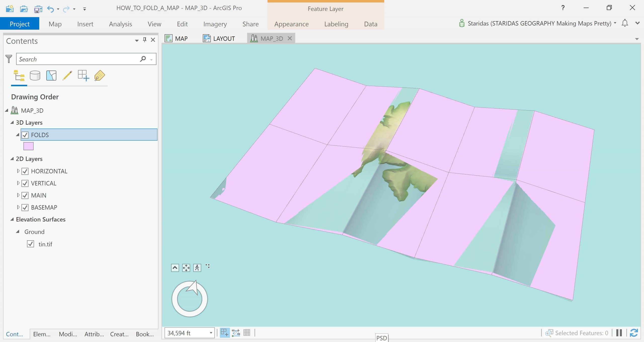Open the Project button

pos(20,24)
